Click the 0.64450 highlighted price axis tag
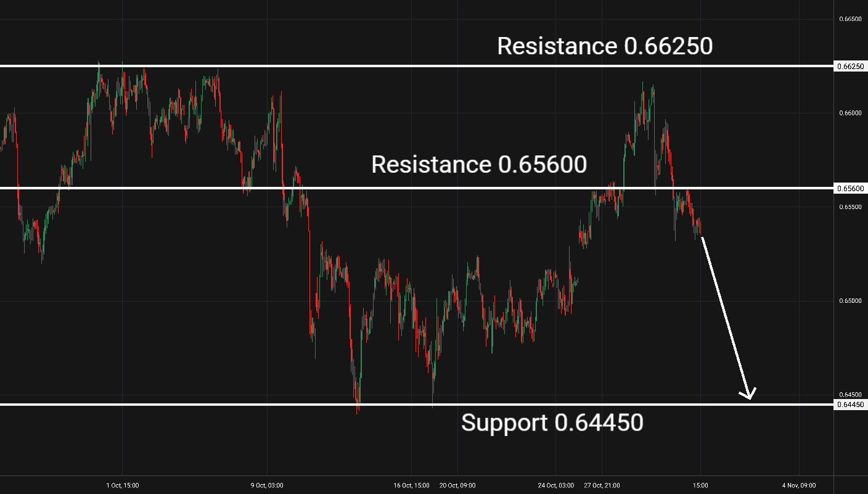 point(851,405)
